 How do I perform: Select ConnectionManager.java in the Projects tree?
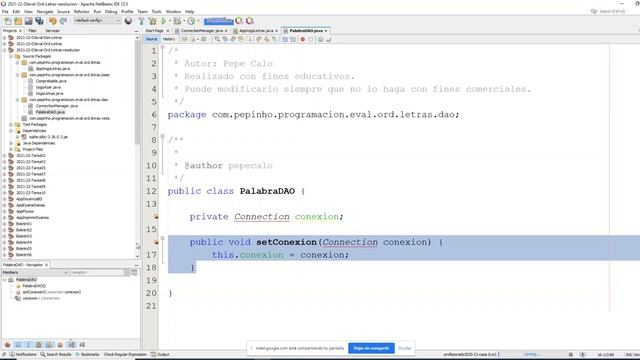[56, 106]
